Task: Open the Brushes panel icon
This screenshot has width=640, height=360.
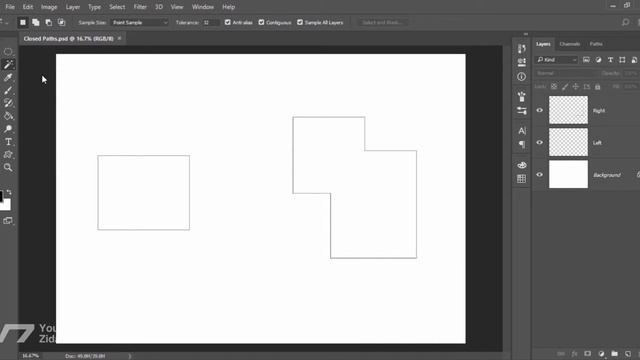Action: click(x=522, y=97)
